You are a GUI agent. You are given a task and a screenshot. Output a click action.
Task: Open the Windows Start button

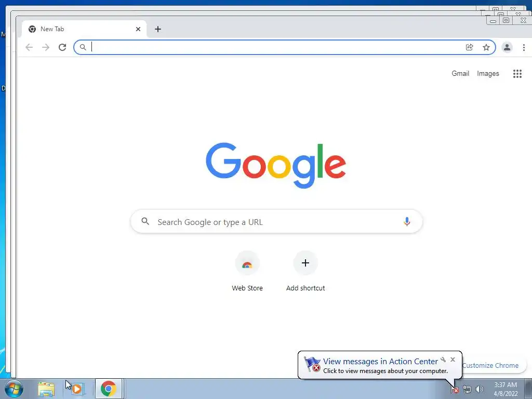[14, 389]
